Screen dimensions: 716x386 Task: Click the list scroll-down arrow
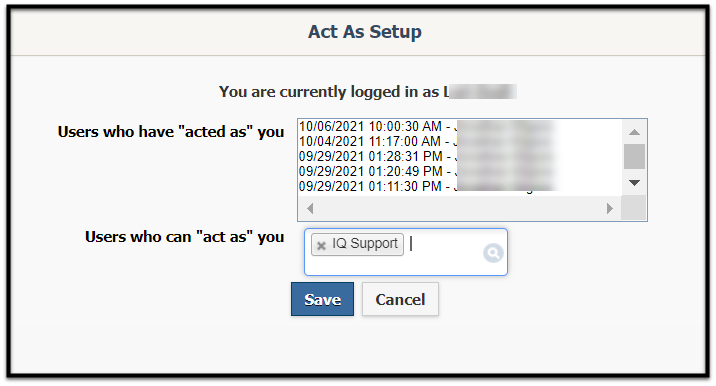(634, 183)
